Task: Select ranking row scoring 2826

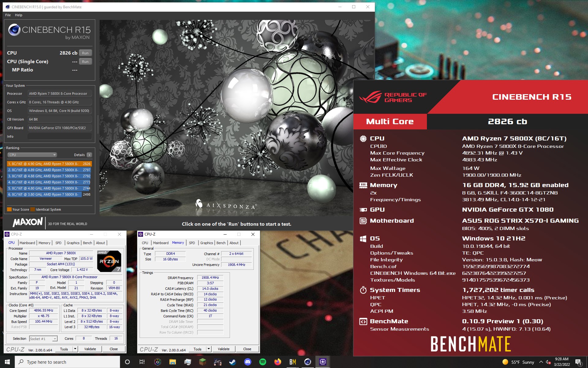Action: [49, 164]
